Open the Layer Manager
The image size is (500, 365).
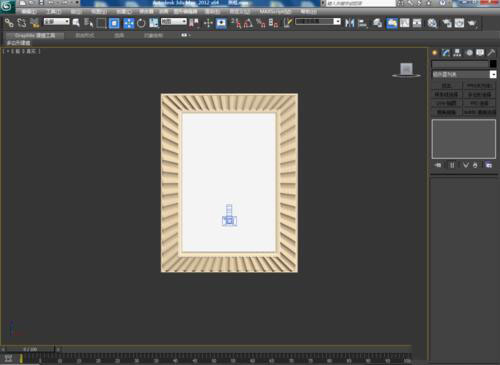tap(377, 23)
